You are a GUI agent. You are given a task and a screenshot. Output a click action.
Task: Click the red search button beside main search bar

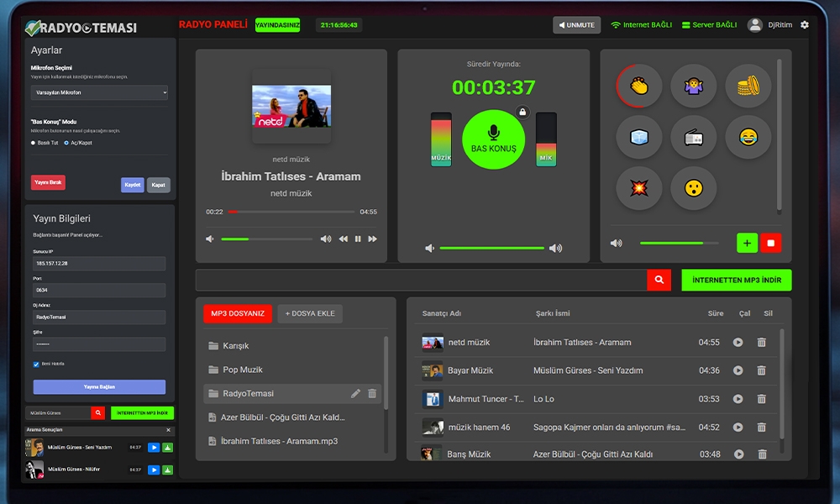click(x=659, y=280)
